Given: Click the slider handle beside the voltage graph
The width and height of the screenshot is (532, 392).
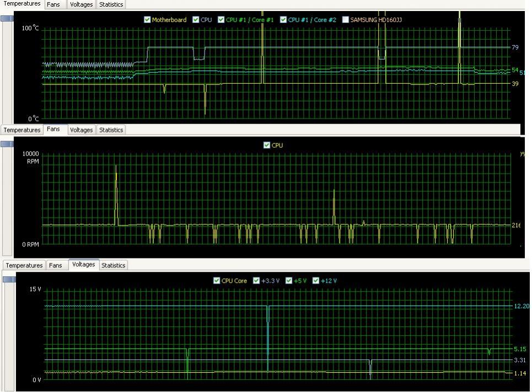Looking at the screenshot, I should (9, 279).
